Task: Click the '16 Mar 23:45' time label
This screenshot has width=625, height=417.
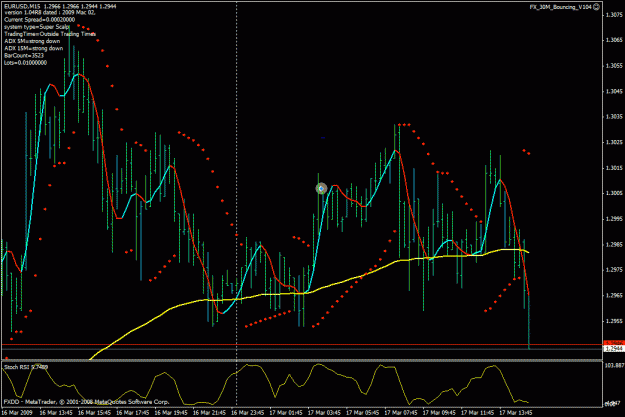Action: click(x=247, y=413)
